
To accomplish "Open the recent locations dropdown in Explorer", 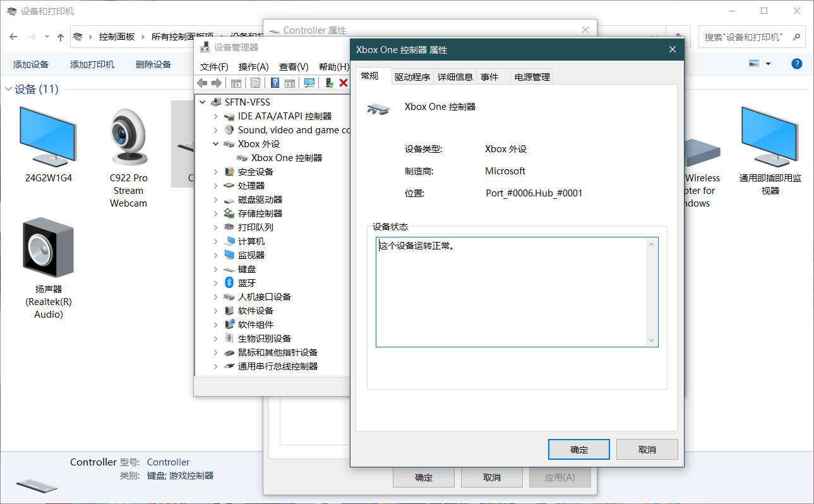I will [x=47, y=37].
